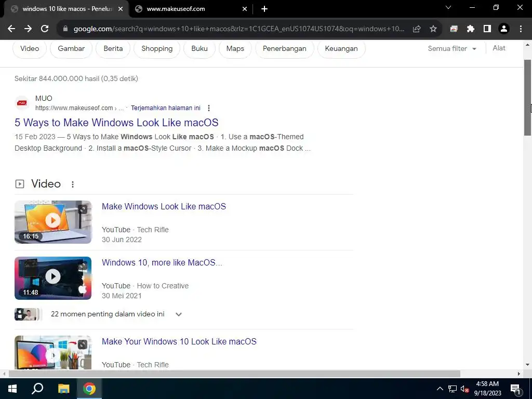The image size is (532, 399).
Task: Open Chrome three-dot menu
Action: click(x=521, y=29)
